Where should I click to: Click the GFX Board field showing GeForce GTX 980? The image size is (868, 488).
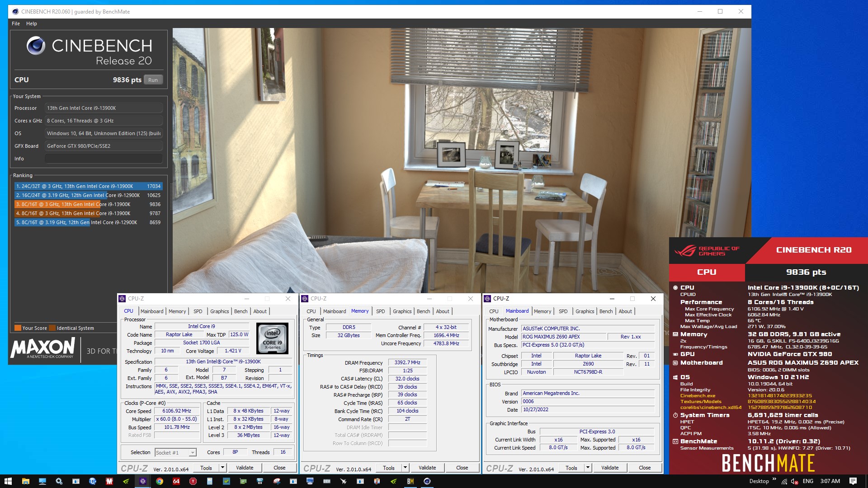coord(104,146)
